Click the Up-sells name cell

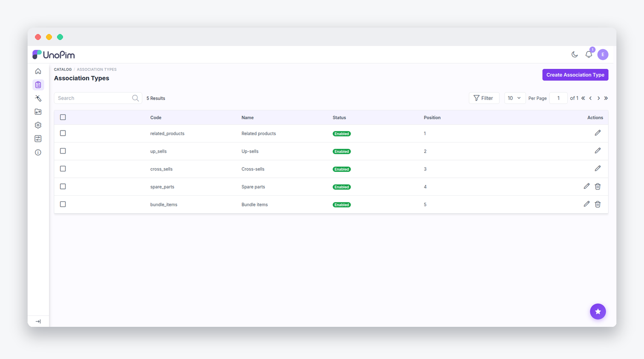click(x=250, y=151)
